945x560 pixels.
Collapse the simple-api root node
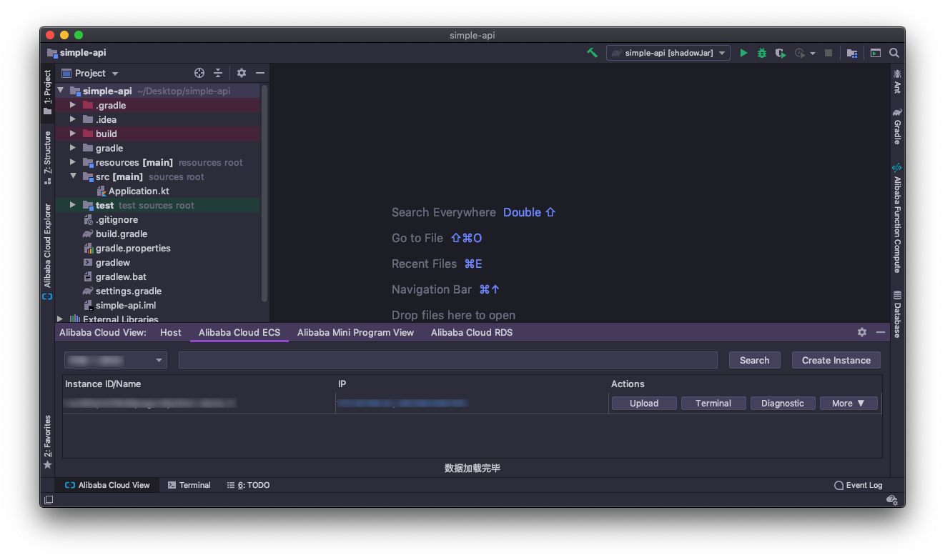pos(61,91)
